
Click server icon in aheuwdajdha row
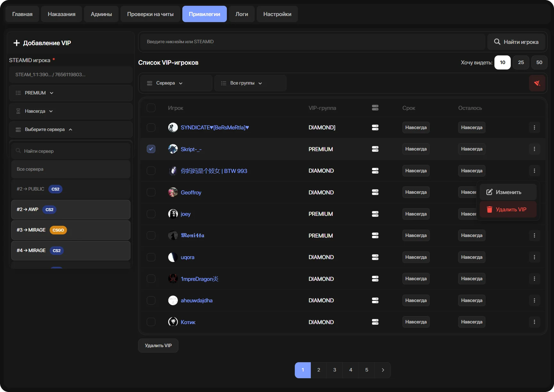click(x=375, y=300)
